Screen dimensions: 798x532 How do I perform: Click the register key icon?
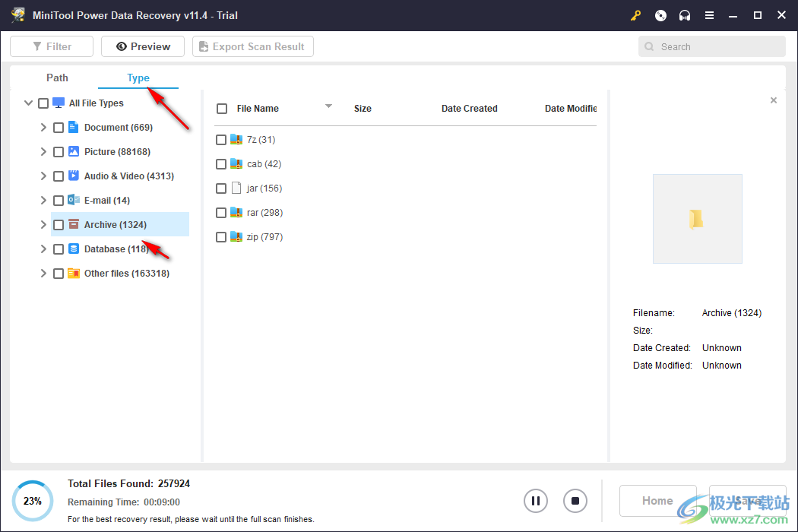635,15
